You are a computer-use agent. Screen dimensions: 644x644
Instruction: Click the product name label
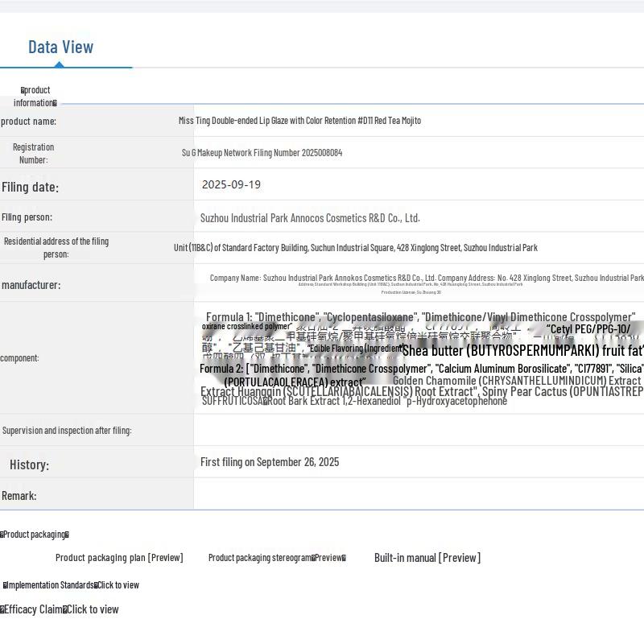pos(28,122)
